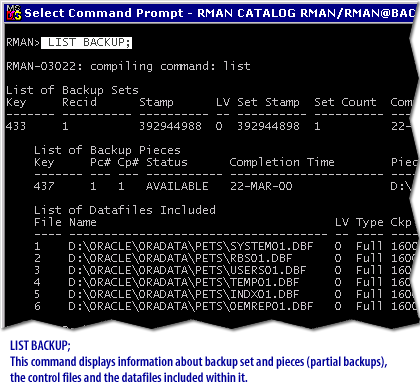Click the OEMREP01.DBF datafile path
420x390 pixels.
pyautogui.click(x=191, y=306)
